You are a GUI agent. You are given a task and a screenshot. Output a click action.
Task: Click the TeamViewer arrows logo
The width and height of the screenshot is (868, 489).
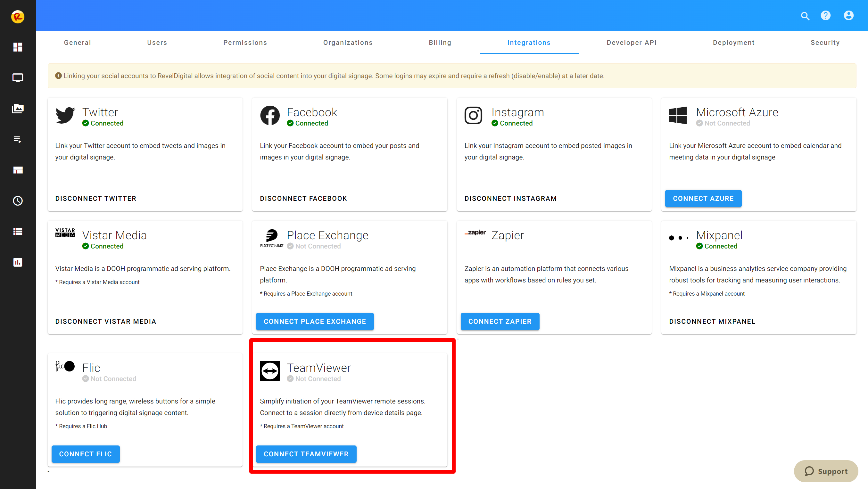[x=269, y=371]
